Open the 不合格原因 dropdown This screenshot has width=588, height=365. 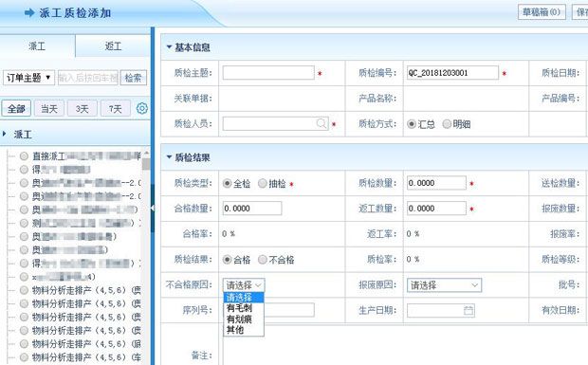tap(244, 285)
